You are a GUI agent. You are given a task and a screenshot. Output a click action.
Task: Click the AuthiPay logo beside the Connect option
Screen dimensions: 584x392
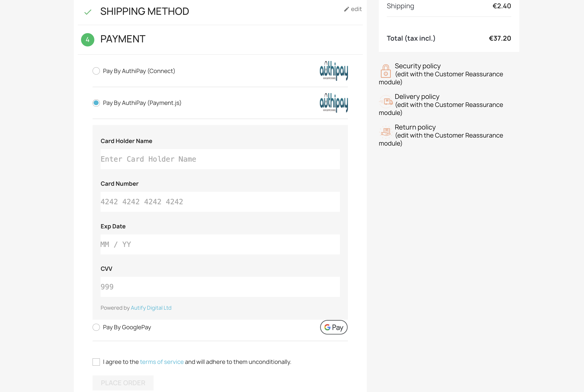pyautogui.click(x=334, y=71)
